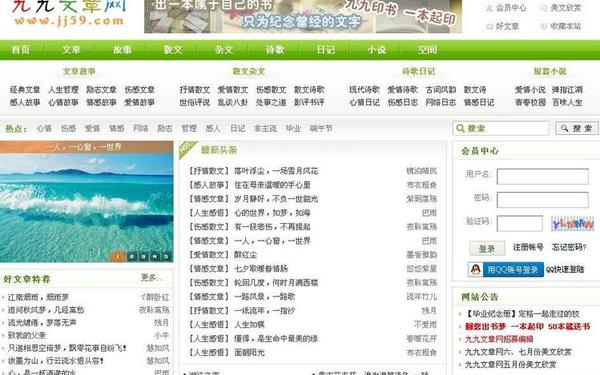The image size is (600, 375).
Task: Open the 爱情散文 category link
Action: 233,90
